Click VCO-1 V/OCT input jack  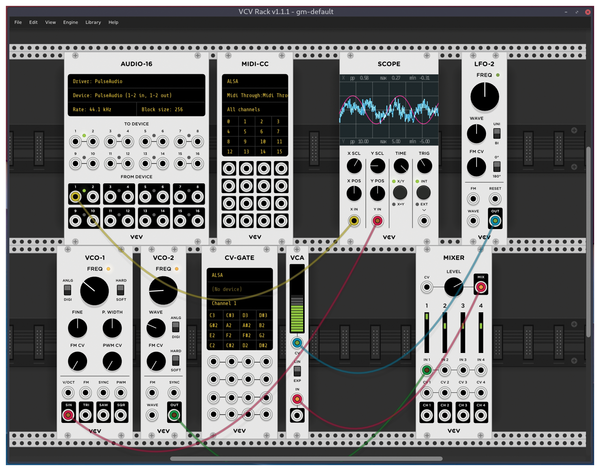coord(68,393)
